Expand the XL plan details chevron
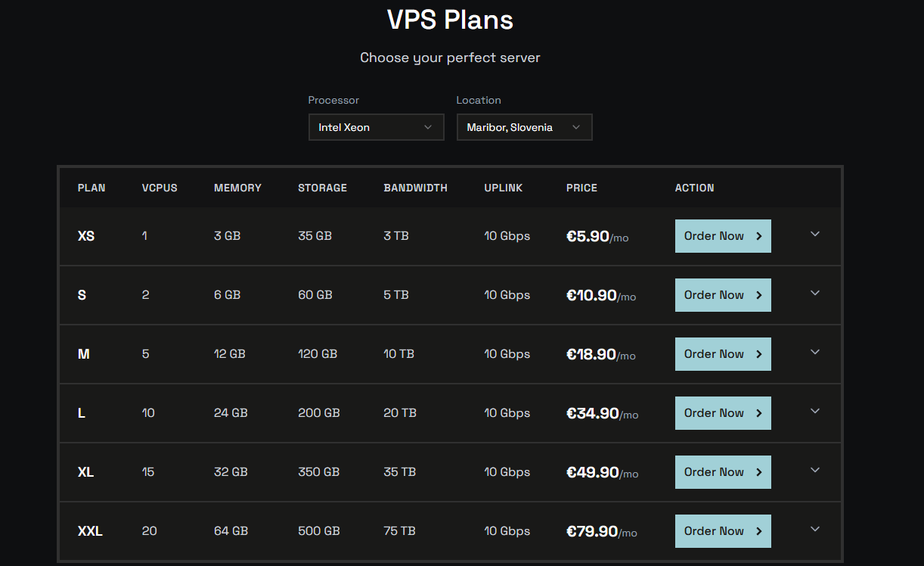 click(815, 471)
